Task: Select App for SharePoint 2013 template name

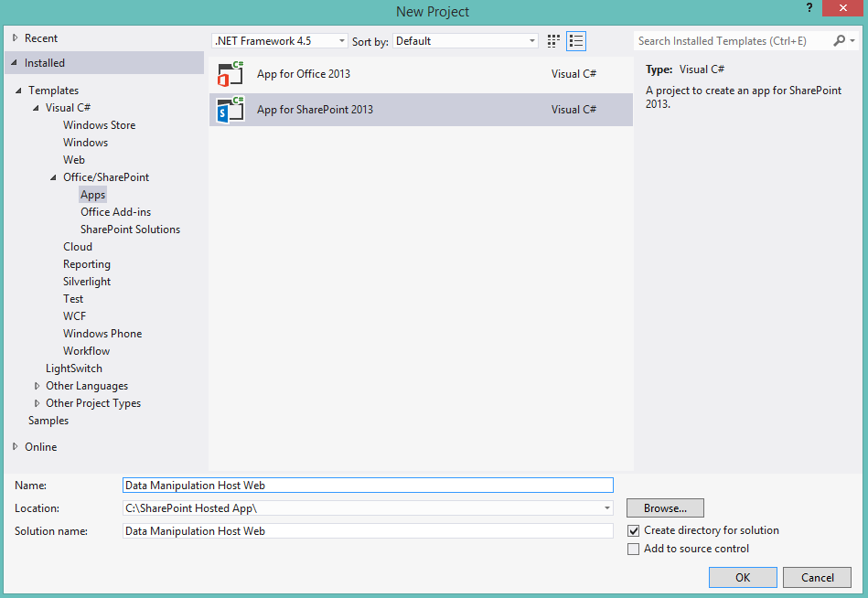Action: coord(315,110)
